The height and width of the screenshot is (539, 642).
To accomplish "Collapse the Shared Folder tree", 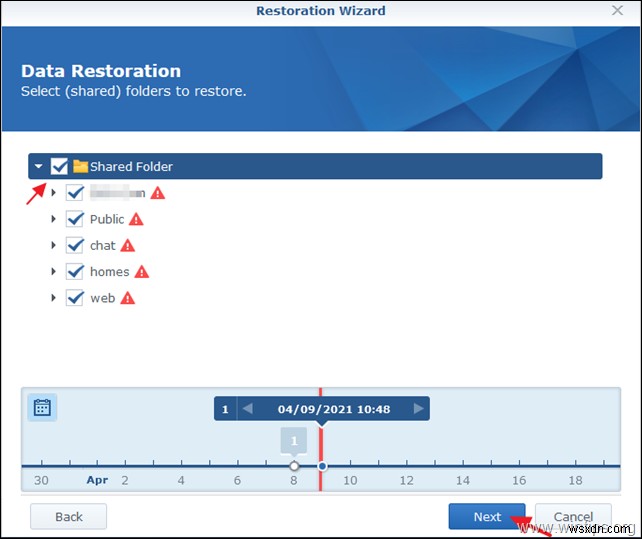I will tap(38, 166).
